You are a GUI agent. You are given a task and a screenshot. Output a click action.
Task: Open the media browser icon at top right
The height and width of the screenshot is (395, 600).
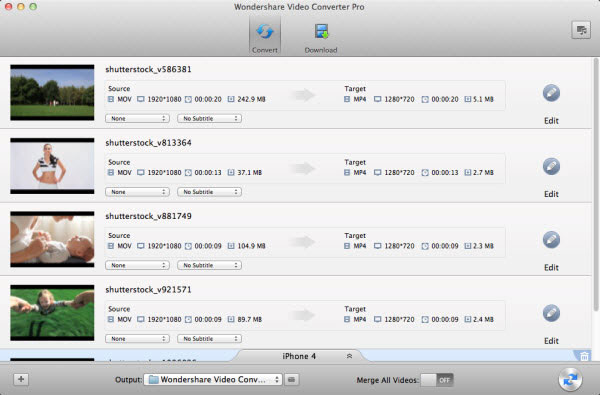coord(581,30)
